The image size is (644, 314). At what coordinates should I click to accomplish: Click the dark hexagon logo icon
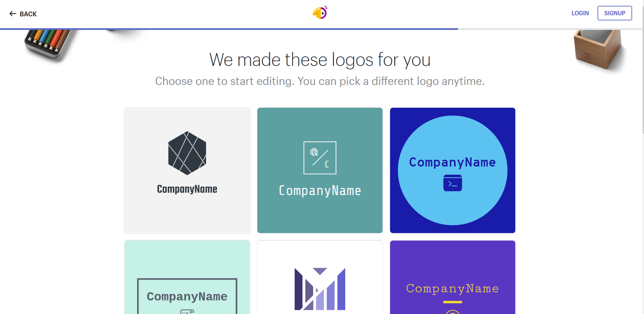[x=187, y=153]
